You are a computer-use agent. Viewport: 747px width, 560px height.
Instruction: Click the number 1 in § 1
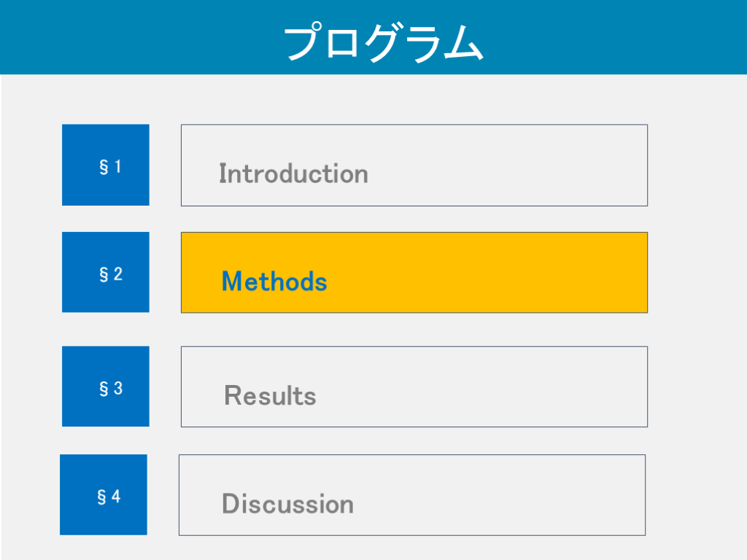pyautogui.click(x=117, y=167)
